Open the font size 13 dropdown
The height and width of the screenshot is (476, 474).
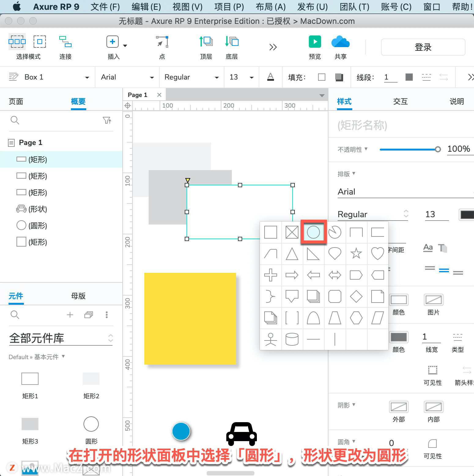tap(252, 77)
